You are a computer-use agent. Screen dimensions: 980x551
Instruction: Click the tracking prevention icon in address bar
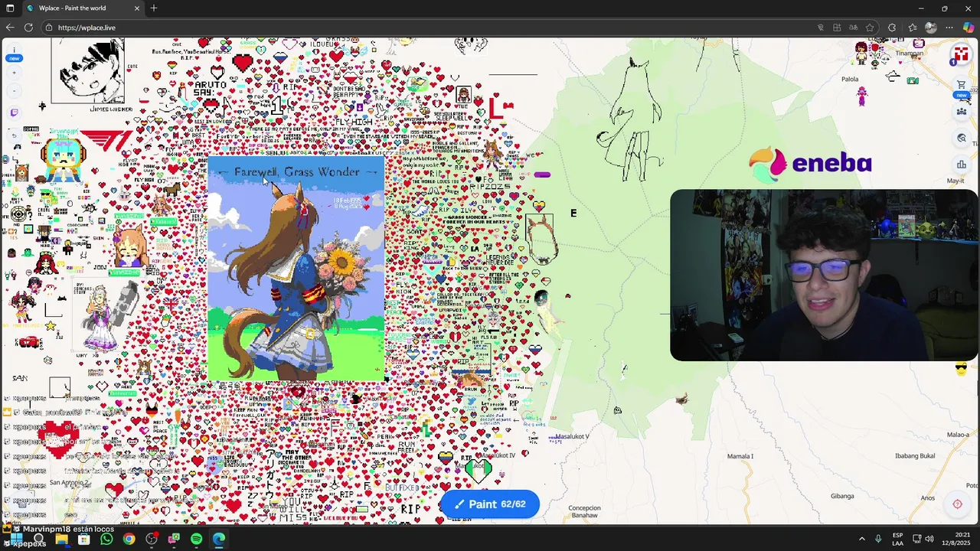pyautogui.click(x=820, y=28)
